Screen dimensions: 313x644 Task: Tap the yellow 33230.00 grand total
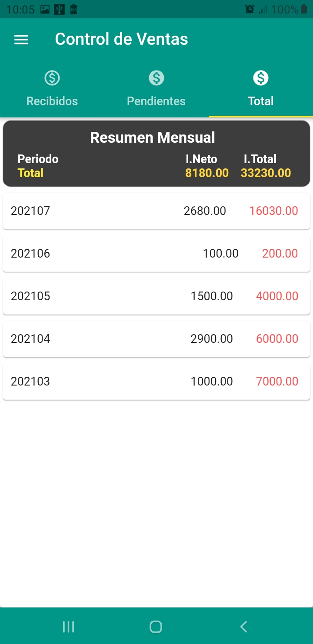(266, 173)
